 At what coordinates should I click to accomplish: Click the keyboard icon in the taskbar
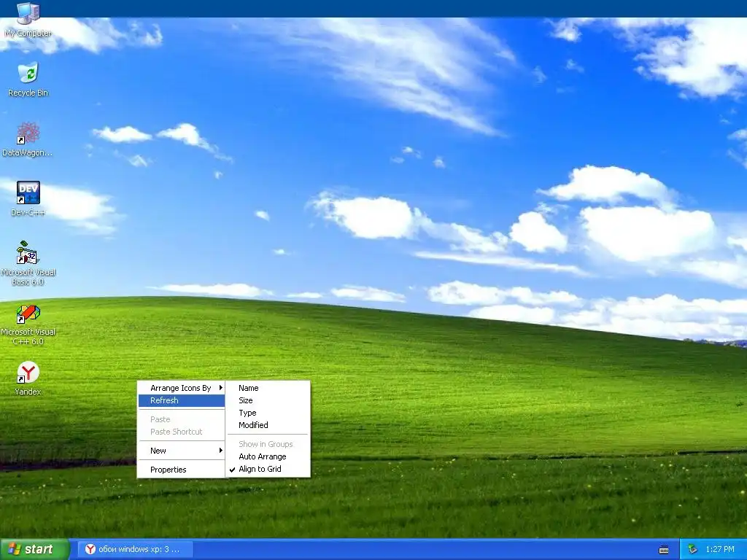tap(664, 550)
